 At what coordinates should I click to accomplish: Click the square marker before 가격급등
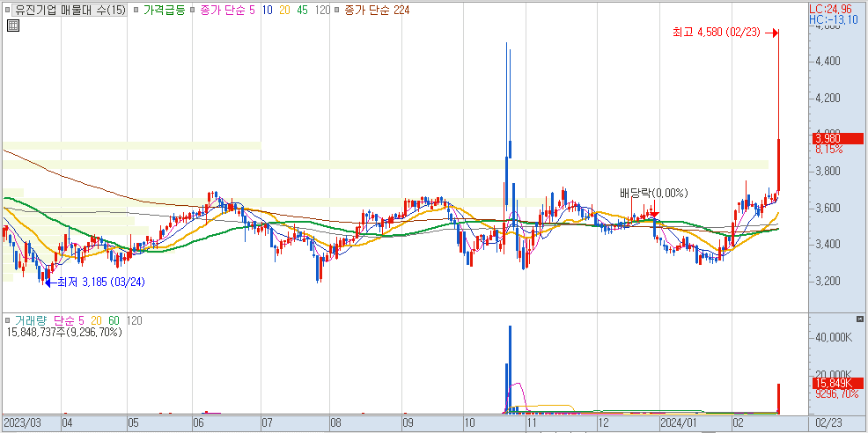tap(136, 10)
